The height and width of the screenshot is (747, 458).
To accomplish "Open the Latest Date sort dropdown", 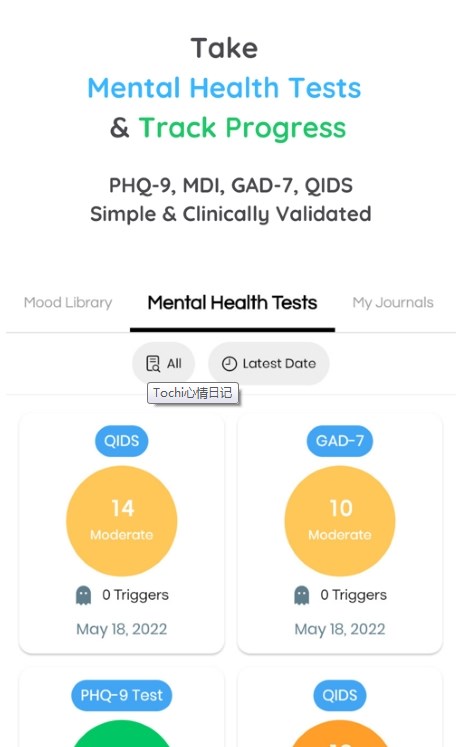I will pos(269,363).
